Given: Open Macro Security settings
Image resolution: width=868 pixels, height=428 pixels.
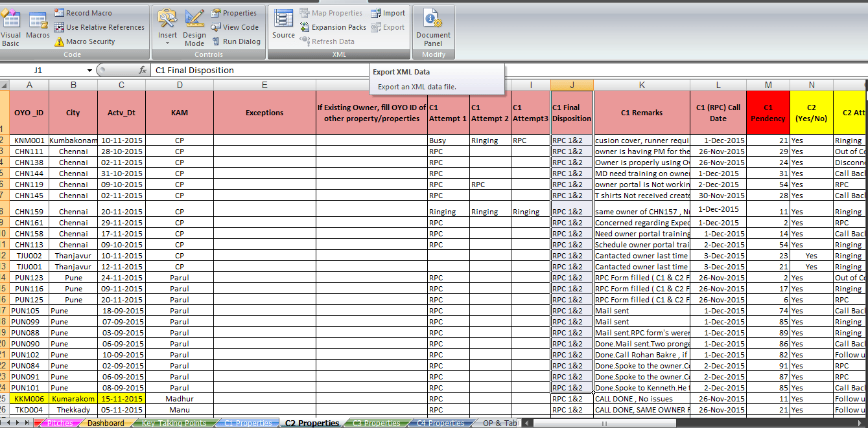Looking at the screenshot, I should pyautogui.click(x=85, y=41).
